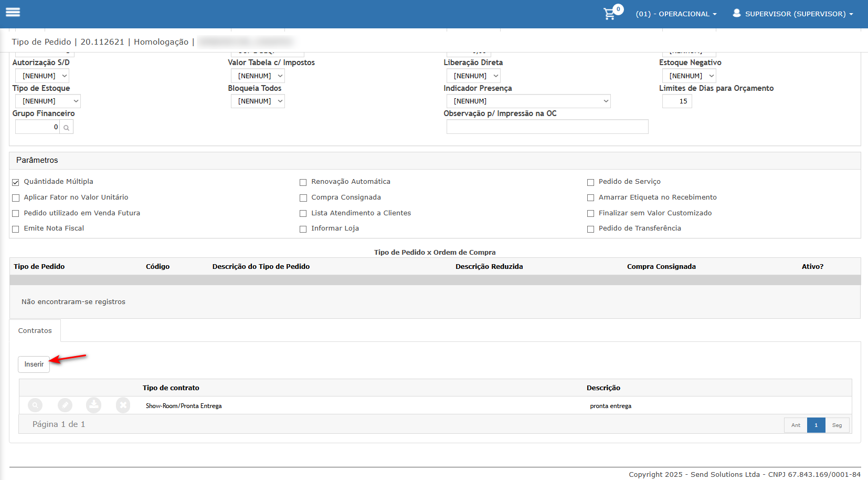Image resolution: width=868 pixels, height=480 pixels.
Task: Check Pedido utilizado em Venda Futura
Action: tap(16, 214)
